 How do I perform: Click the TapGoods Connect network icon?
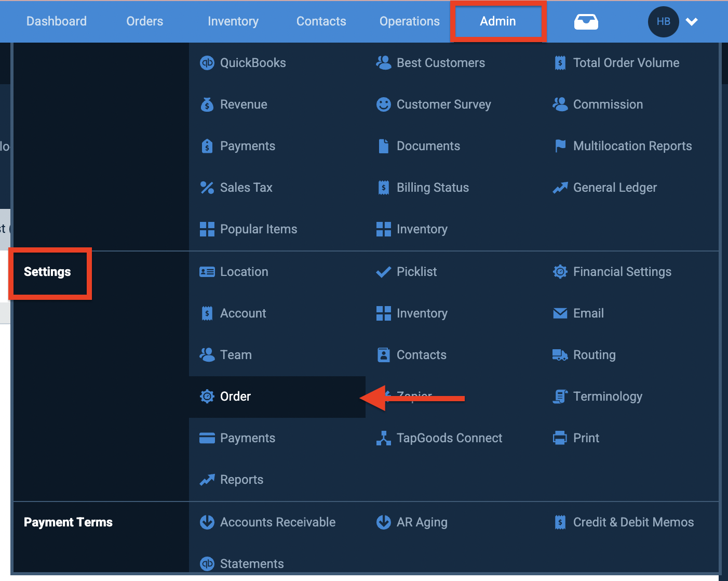point(384,438)
